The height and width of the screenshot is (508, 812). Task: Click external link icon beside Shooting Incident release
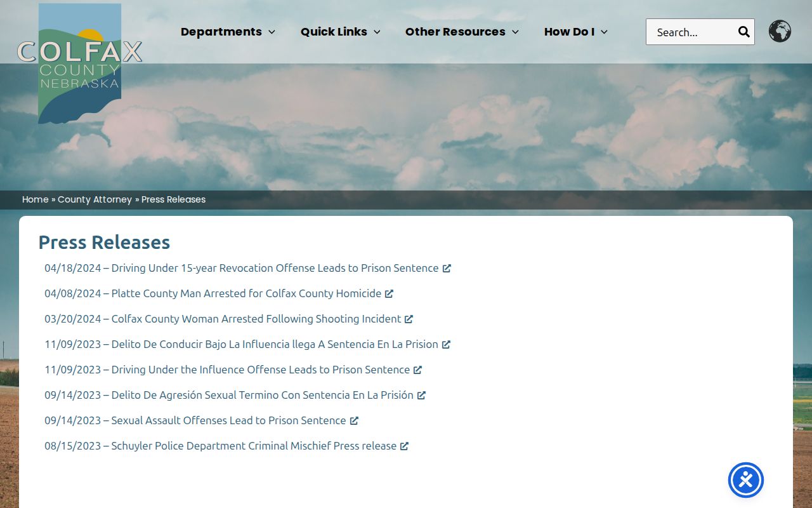409,319
